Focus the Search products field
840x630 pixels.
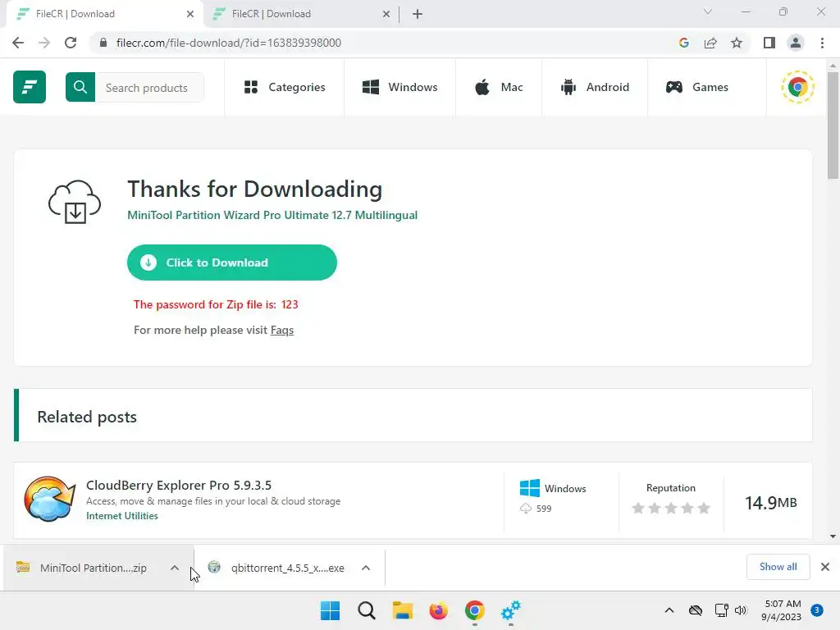point(149,87)
